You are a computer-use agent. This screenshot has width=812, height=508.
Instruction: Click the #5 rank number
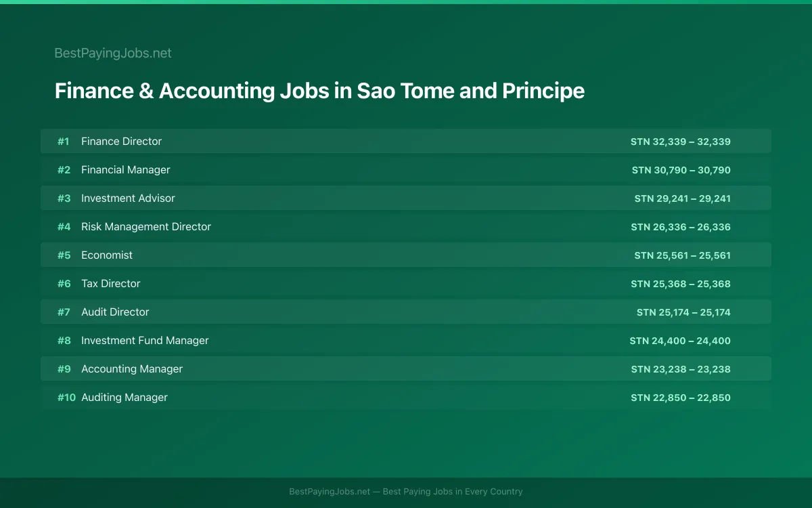[64, 255]
